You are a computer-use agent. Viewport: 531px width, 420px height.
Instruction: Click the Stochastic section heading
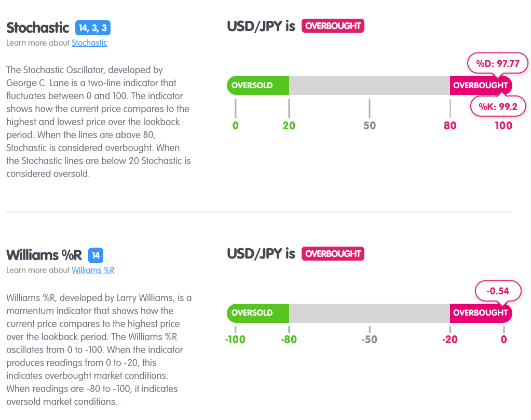click(x=37, y=28)
